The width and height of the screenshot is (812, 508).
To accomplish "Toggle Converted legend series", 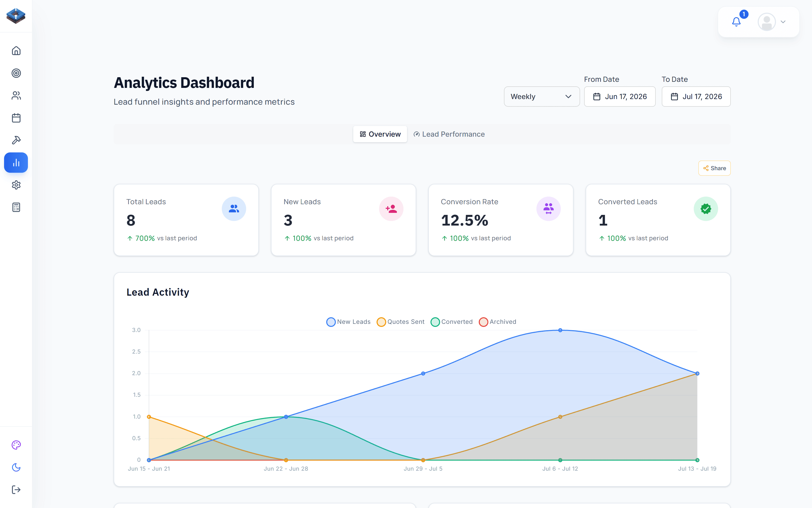I will pyautogui.click(x=451, y=322).
